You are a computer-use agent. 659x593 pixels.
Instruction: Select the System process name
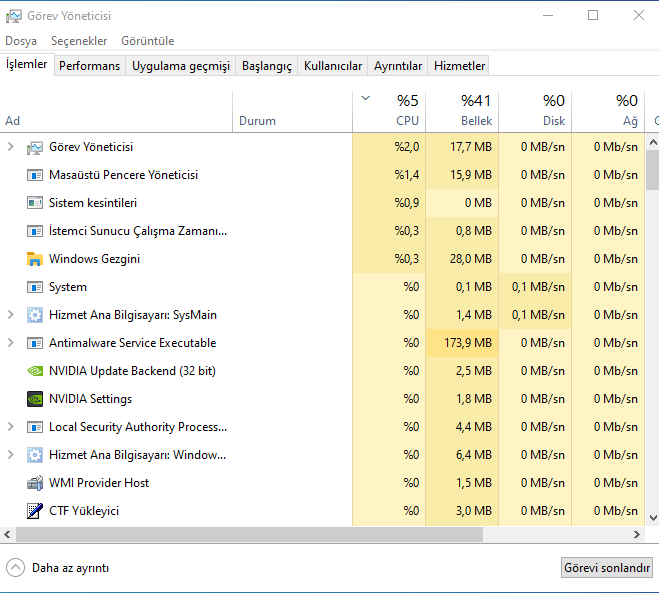point(68,287)
